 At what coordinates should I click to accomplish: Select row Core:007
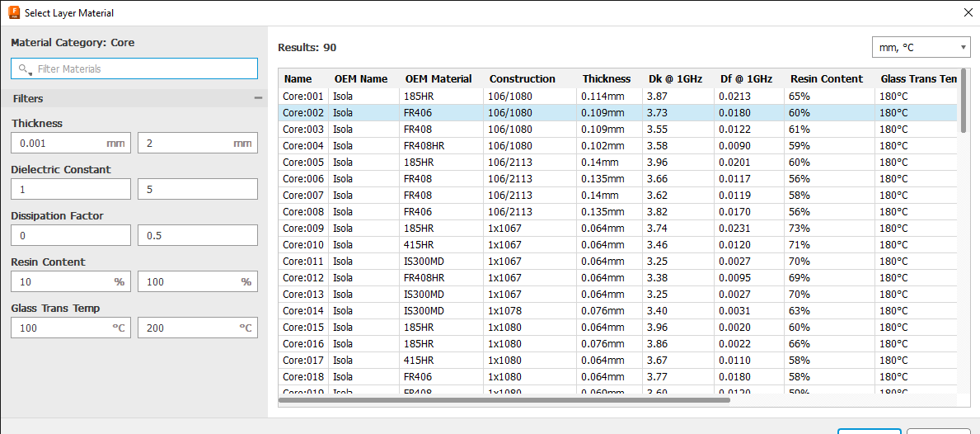[x=617, y=195]
